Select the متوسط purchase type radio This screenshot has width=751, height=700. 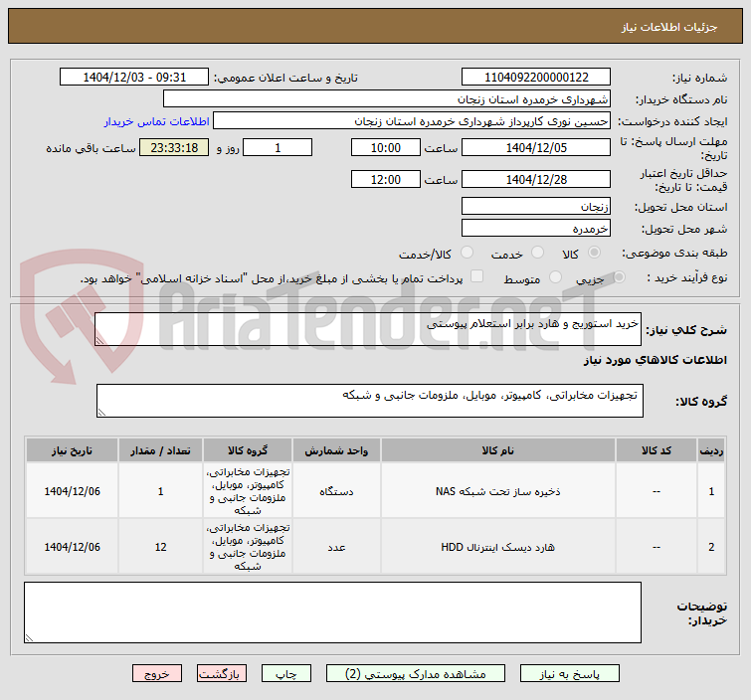click(556, 276)
